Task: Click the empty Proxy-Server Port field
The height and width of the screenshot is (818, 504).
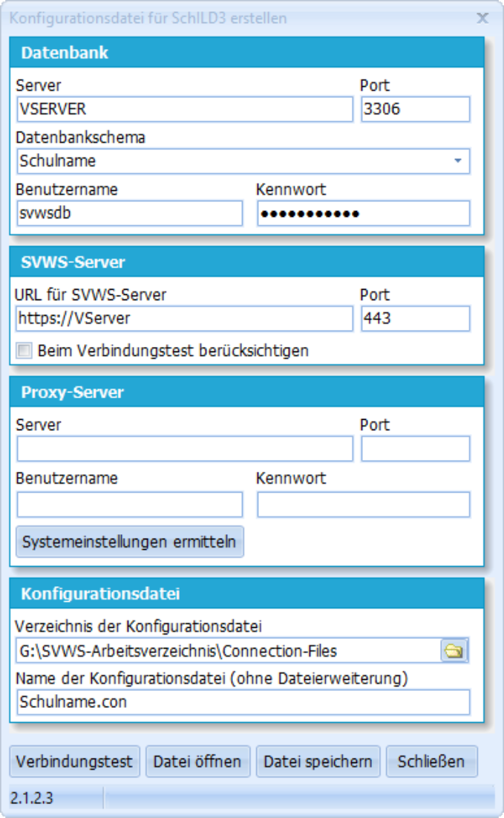Action: [416, 449]
